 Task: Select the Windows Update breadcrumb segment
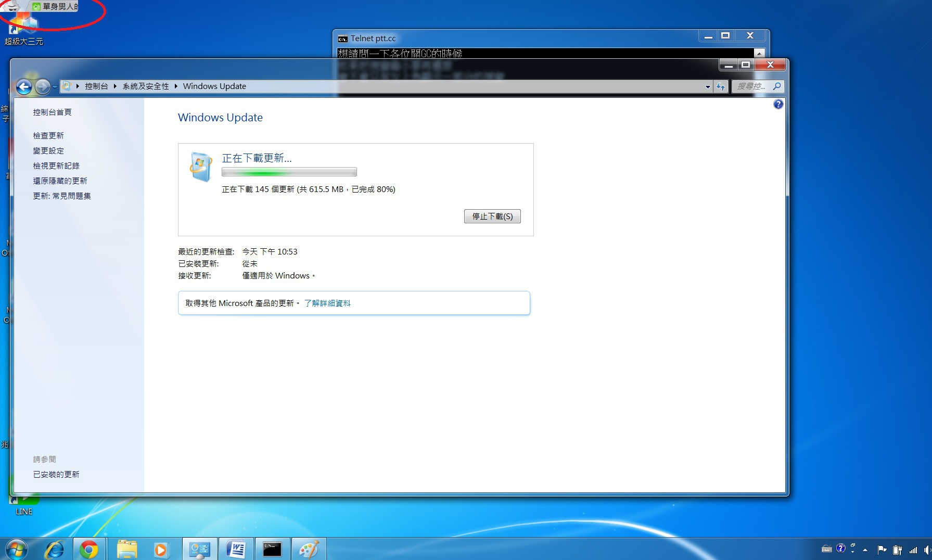tap(214, 86)
